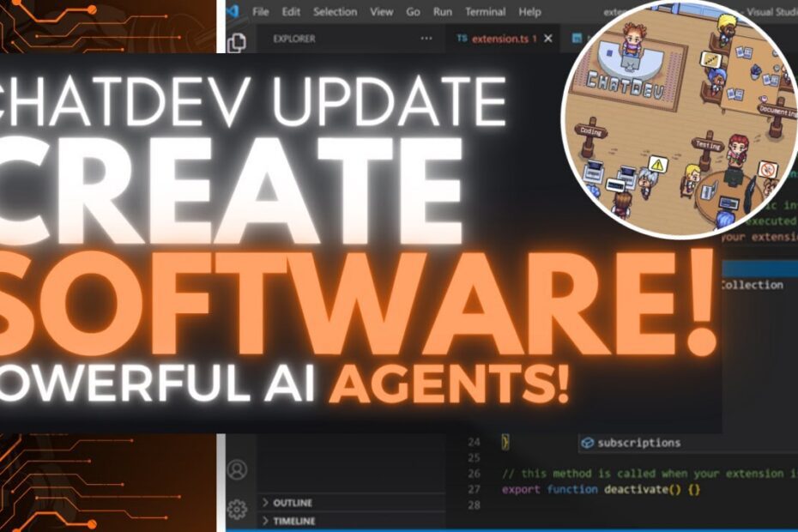798x532 pixels.
Task: Click the ChatDev pixel-art office thumbnail
Action: 681,119
